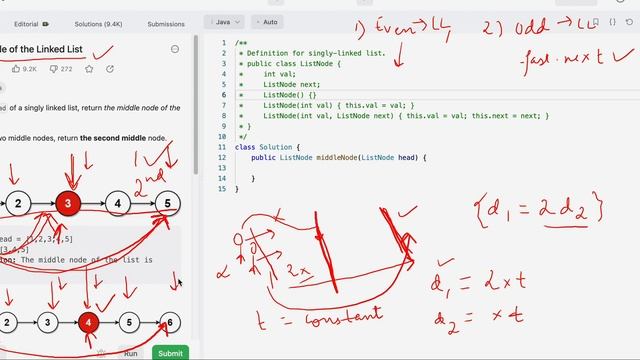Click the curly braces format code icon
This screenshot has height=360, width=640.
(613, 22)
